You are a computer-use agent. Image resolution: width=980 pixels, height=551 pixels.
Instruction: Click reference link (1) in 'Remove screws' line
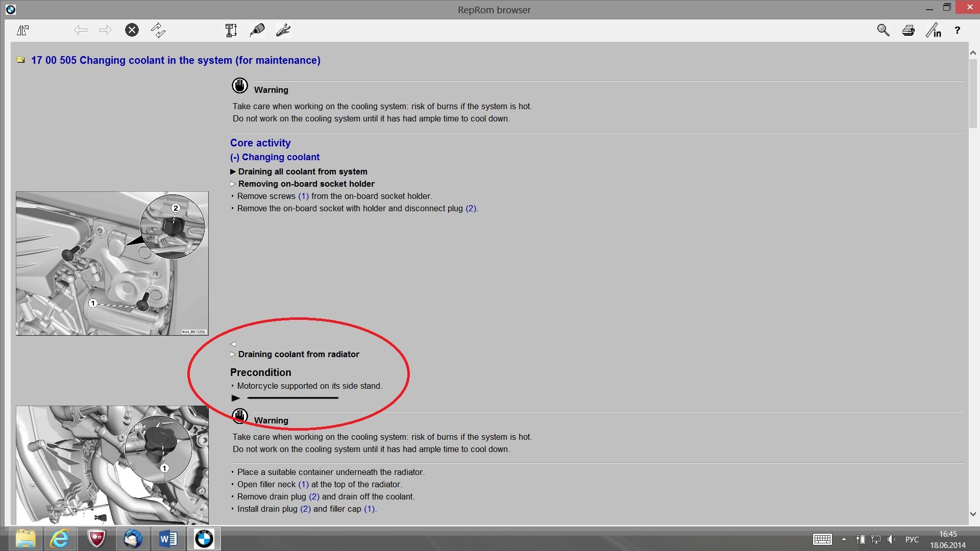303,196
